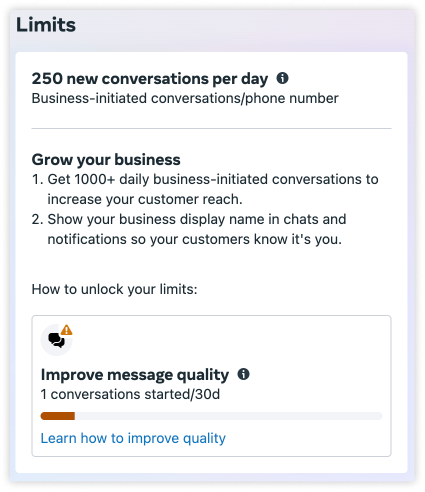Click the Limits heading
This screenshot has width=425, height=492.
46,25
